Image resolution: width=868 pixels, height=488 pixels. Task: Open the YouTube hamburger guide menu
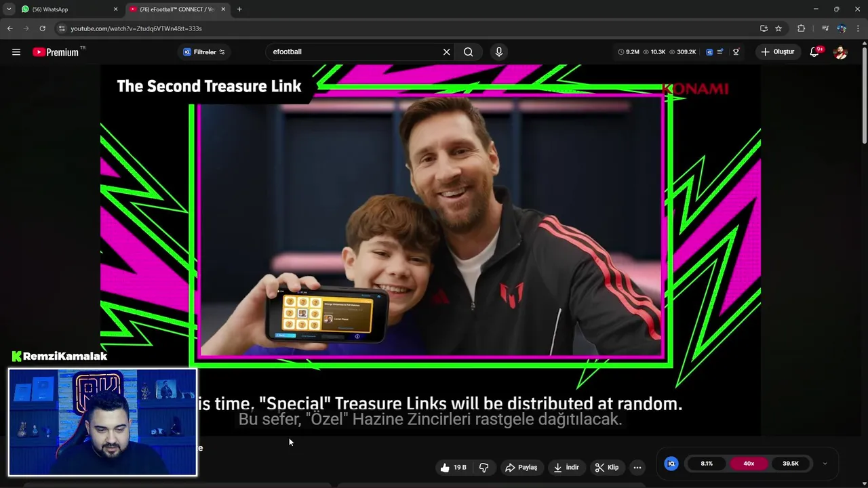(16, 52)
